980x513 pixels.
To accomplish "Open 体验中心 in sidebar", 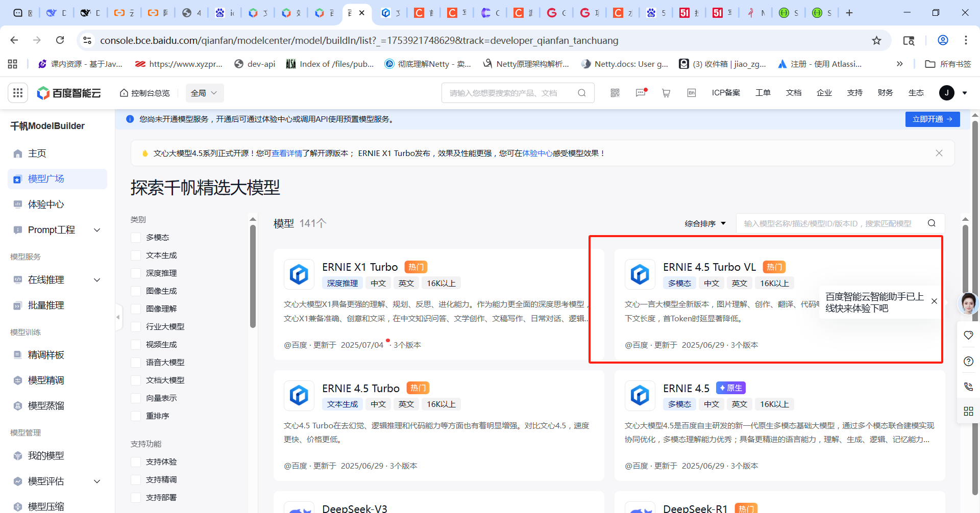I will pyautogui.click(x=57, y=204).
